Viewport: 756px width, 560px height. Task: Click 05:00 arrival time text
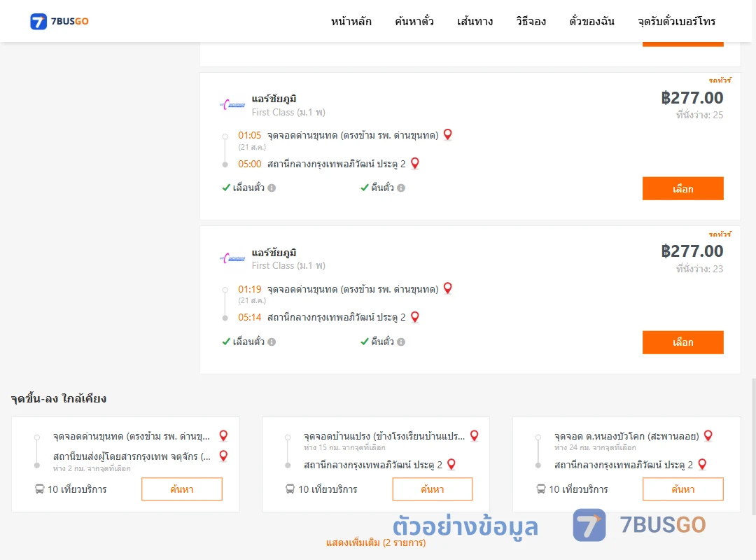[x=250, y=164]
